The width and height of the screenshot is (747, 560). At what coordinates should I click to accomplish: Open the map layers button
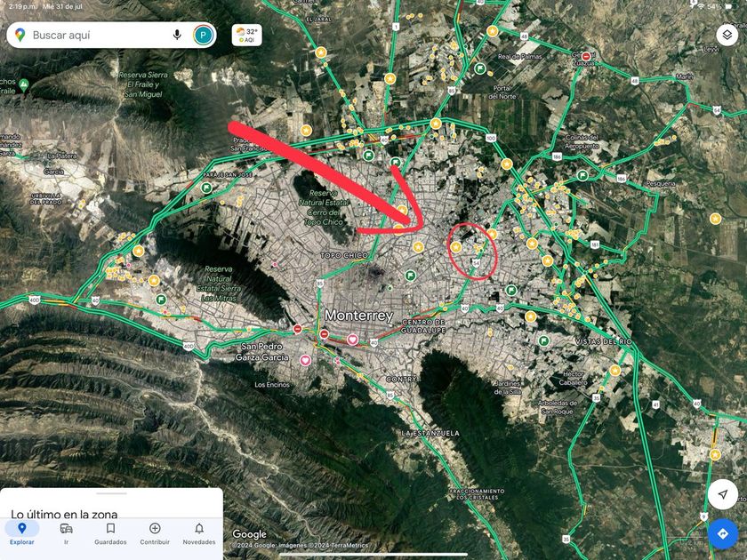pyautogui.click(x=727, y=35)
